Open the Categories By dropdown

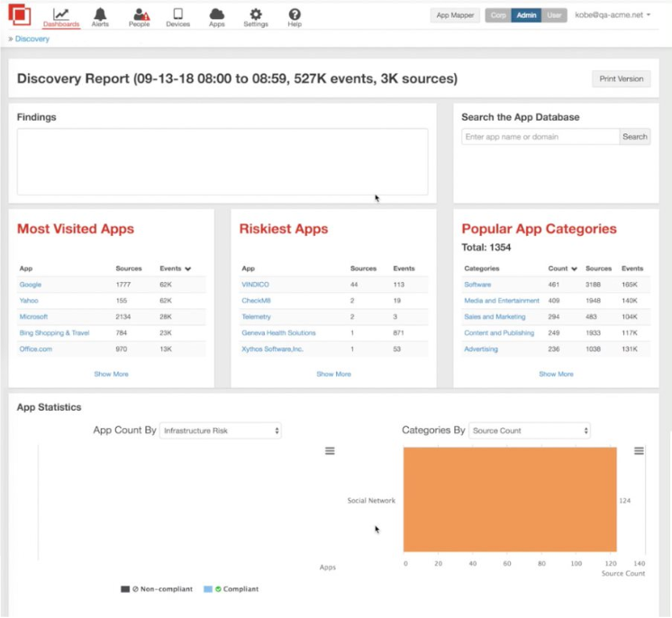click(530, 431)
